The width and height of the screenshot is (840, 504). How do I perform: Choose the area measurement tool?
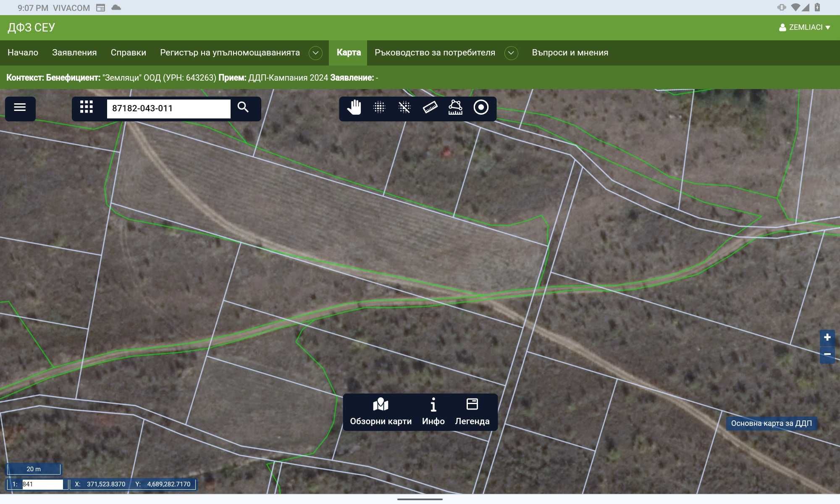pyautogui.click(x=455, y=108)
